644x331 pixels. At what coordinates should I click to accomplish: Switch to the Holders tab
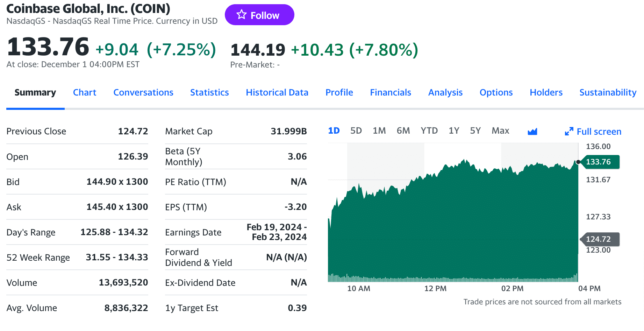(546, 92)
